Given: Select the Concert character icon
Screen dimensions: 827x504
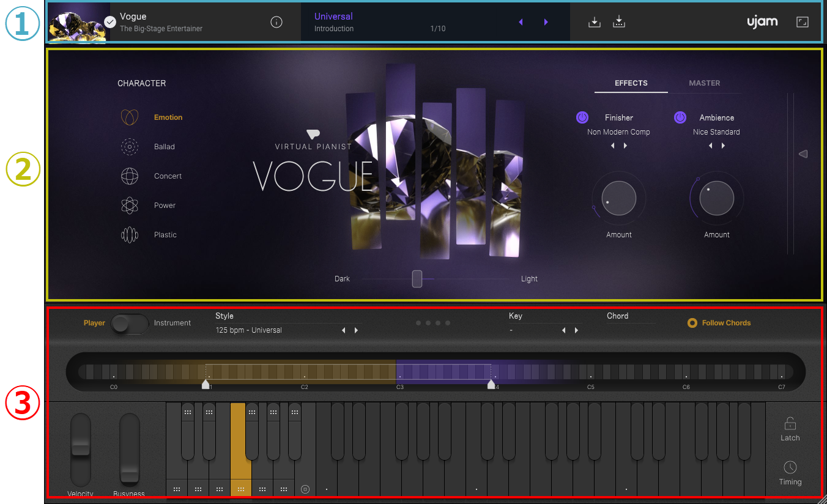Looking at the screenshot, I should pos(130,176).
